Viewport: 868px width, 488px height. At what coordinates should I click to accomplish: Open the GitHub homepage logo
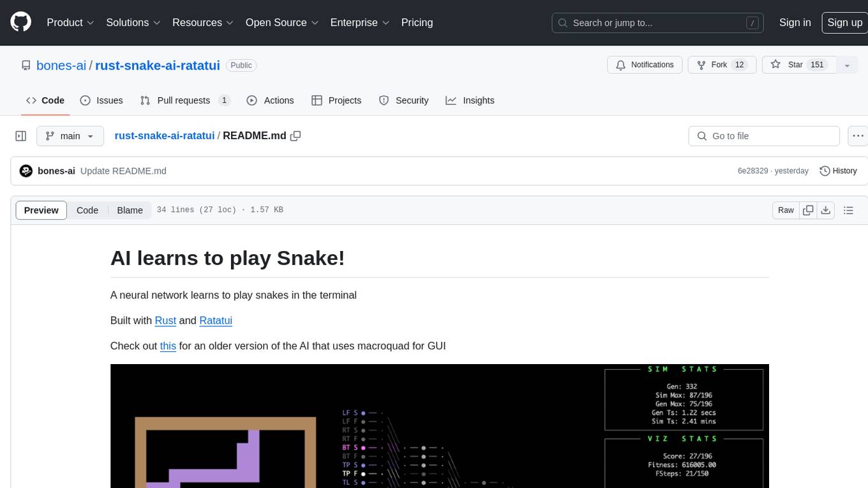[x=20, y=22]
